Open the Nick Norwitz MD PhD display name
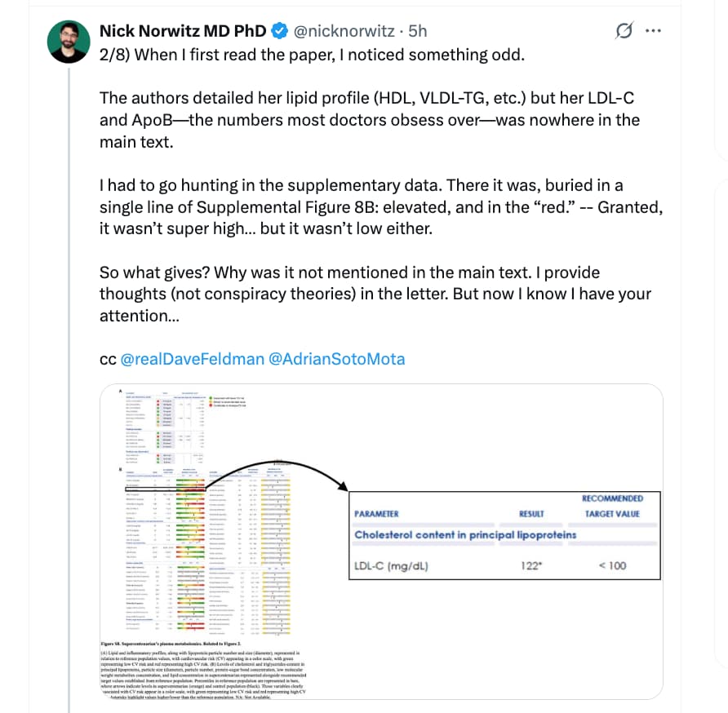Screen dimensions: 728x713 (183, 31)
